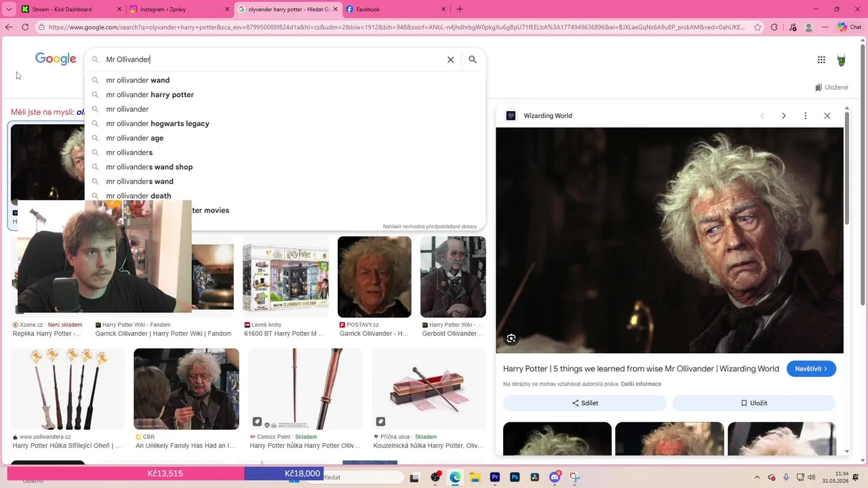This screenshot has width=868, height=488.
Task: Click the Sdílet share button
Action: (x=585, y=403)
